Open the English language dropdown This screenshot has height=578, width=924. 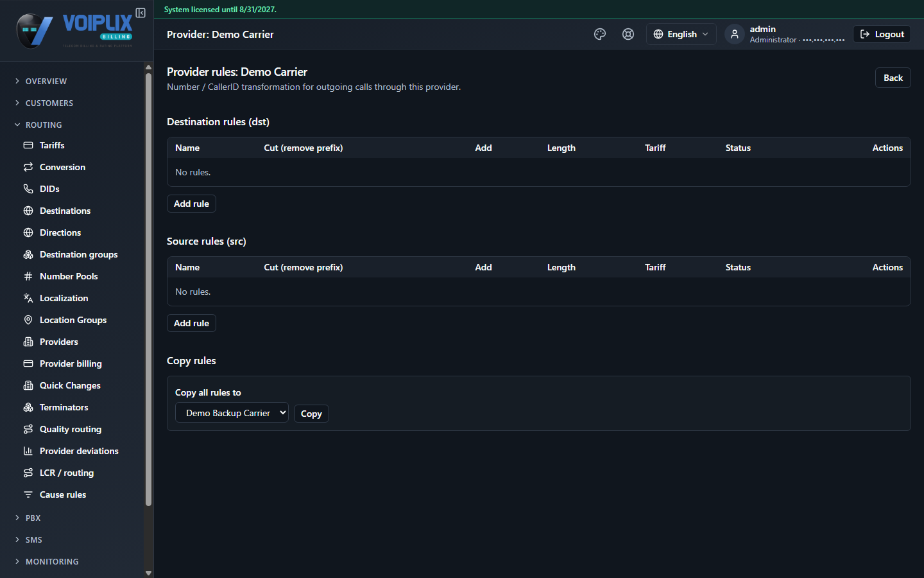[681, 34]
